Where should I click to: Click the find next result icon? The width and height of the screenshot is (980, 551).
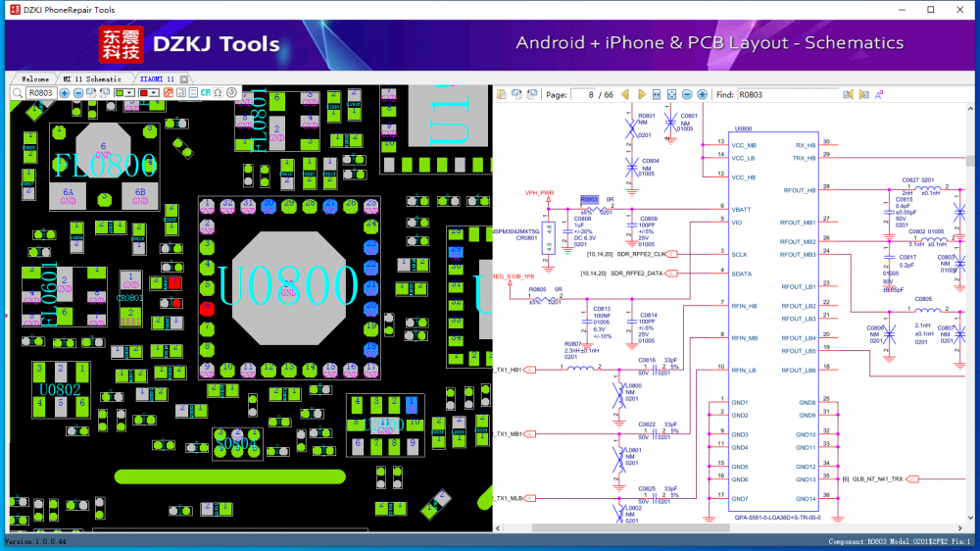864,94
